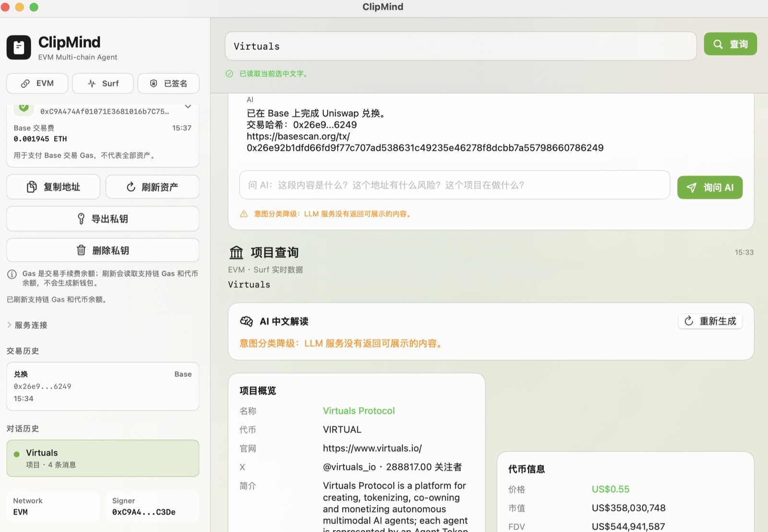Click the US$0.55 price value
This screenshot has height=532, width=768.
coord(611,489)
